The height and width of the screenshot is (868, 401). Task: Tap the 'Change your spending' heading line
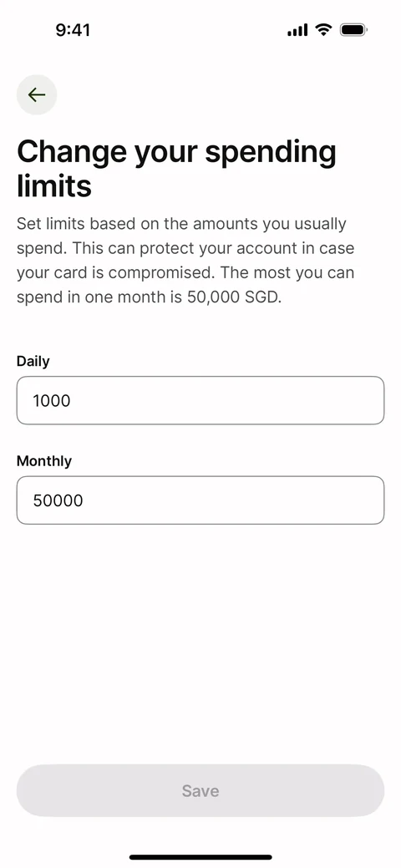tap(176, 153)
